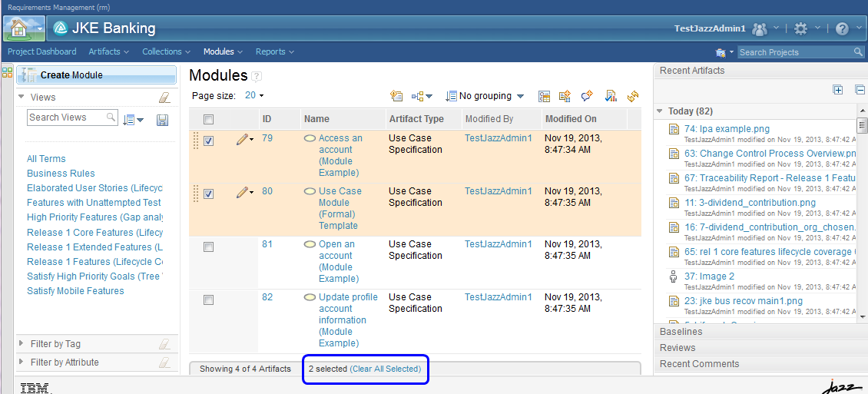Clear the Views filter with eraser icon

click(x=164, y=98)
